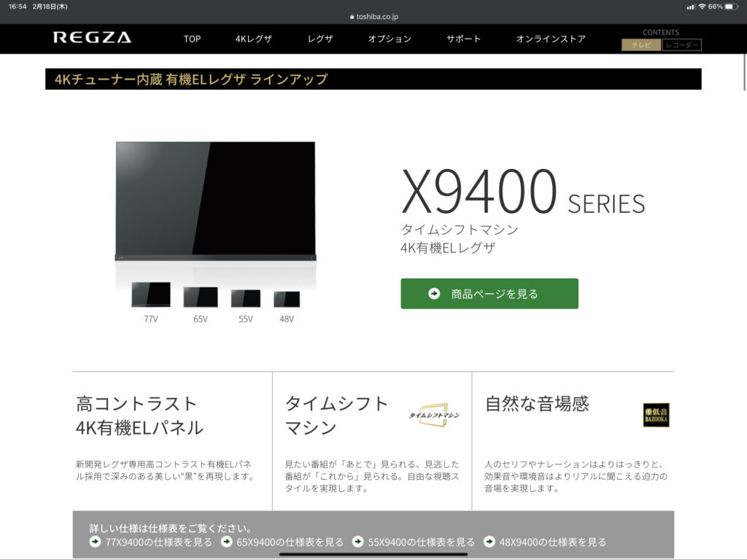747x560 pixels.
Task: Click the 重低音 BAZOOKA badge icon
Action: [x=656, y=415]
